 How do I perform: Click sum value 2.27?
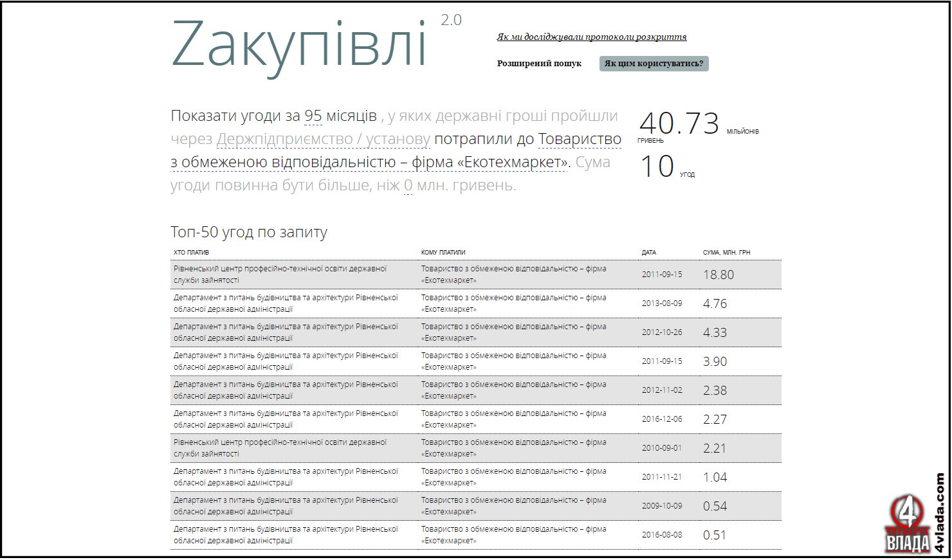(x=715, y=419)
